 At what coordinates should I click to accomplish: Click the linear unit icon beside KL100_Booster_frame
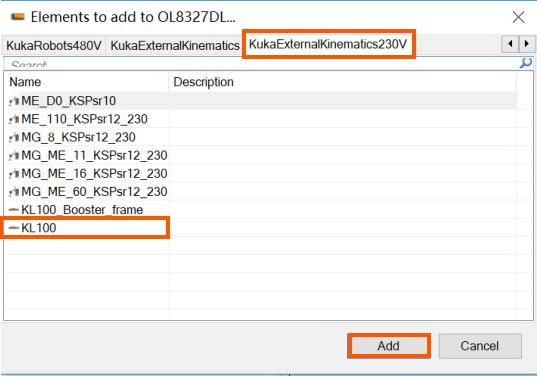click(x=14, y=210)
